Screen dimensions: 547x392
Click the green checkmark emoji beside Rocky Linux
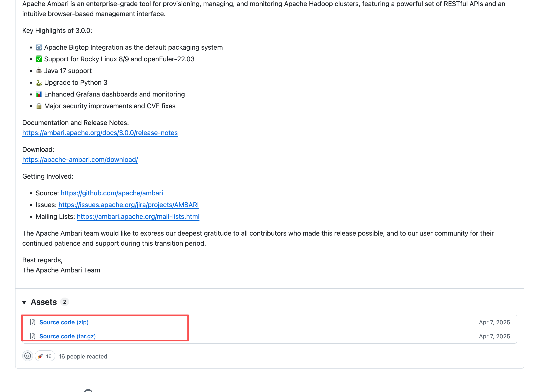pyautogui.click(x=39, y=59)
